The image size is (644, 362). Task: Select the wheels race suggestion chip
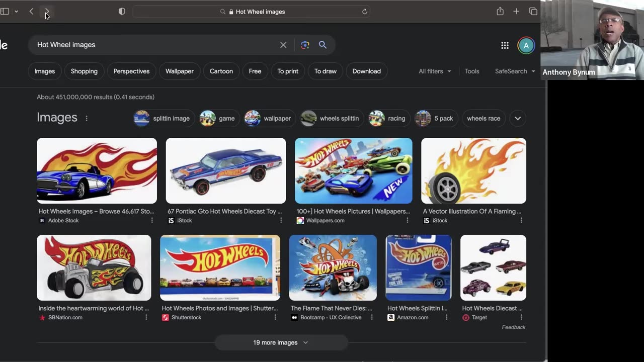pyautogui.click(x=484, y=118)
